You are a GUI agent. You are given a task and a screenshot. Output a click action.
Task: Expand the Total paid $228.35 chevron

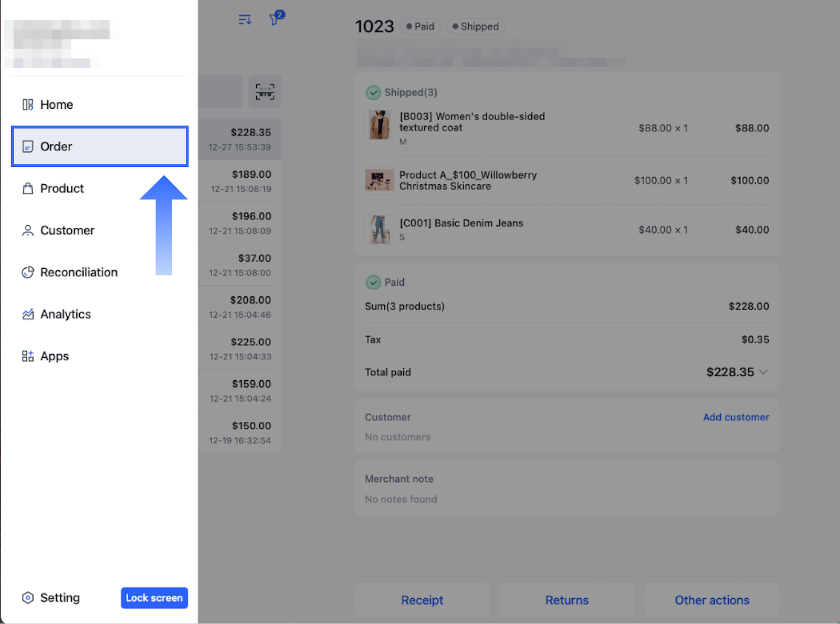(764, 372)
